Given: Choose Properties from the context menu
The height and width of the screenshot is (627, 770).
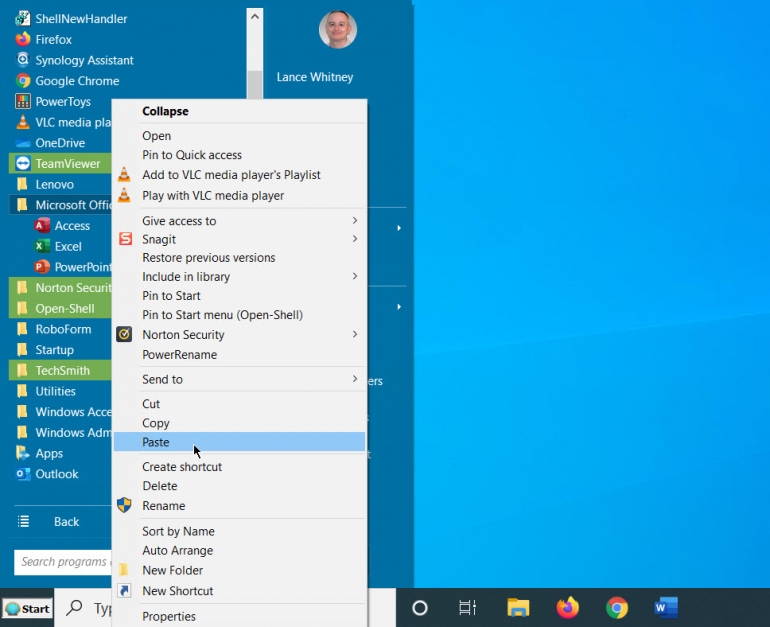Looking at the screenshot, I should click(169, 616).
